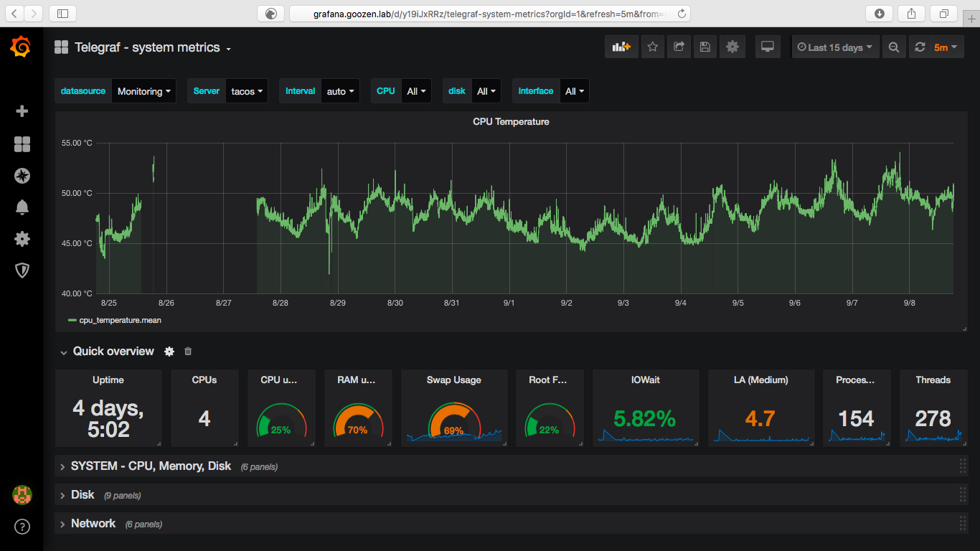Open the Alerting bell icon in sidebar
The width and height of the screenshot is (980, 551).
[x=22, y=207]
